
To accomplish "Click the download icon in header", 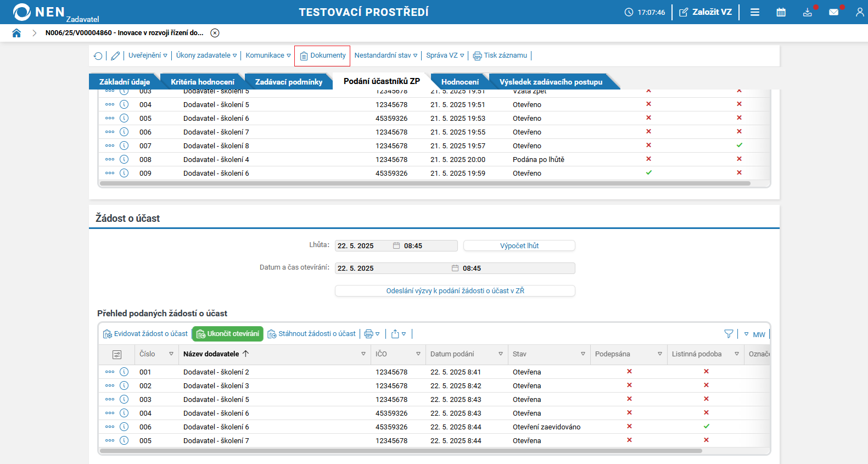I will pos(807,12).
